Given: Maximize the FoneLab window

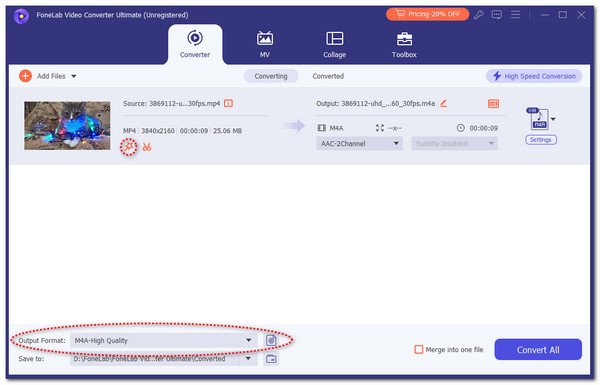Looking at the screenshot, I should click(x=563, y=15).
